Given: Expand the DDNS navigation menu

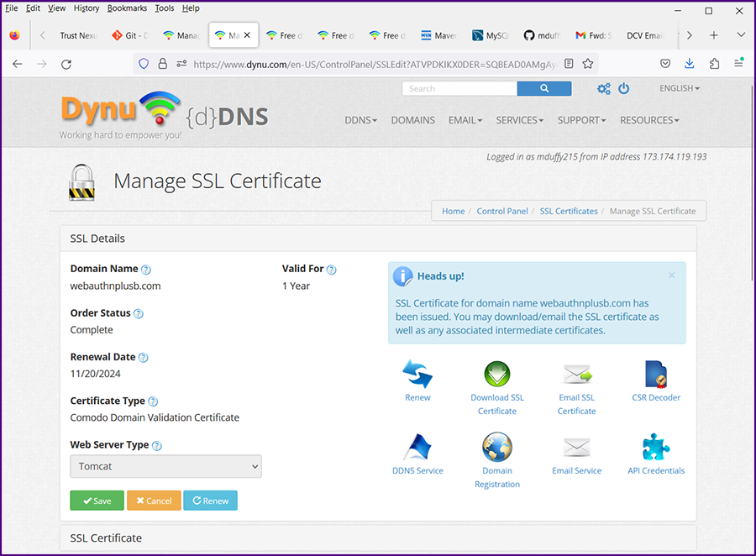Looking at the screenshot, I should pyautogui.click(x=360, y=120).
